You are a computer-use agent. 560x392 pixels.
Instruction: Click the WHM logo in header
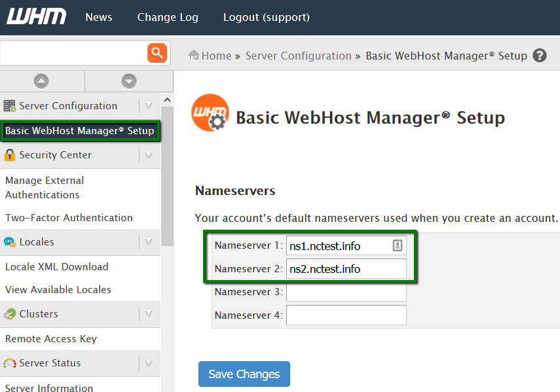37,17
